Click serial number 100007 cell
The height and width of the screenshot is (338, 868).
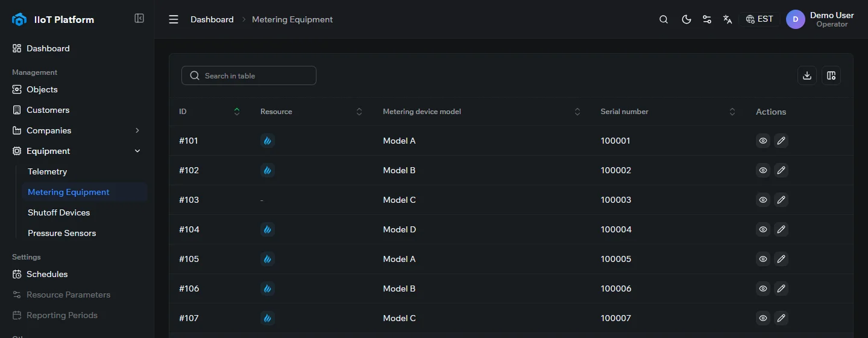[x=616, y=318]
